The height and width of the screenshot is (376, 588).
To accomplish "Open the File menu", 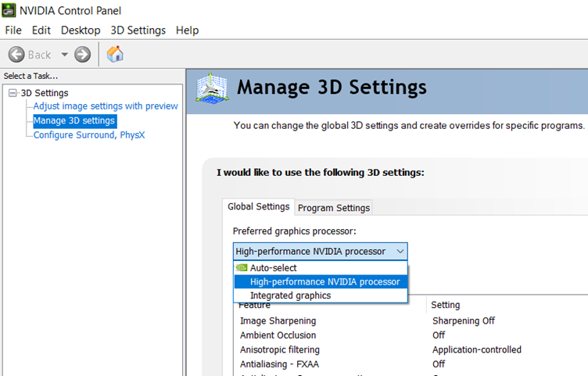I will (13, 30).
